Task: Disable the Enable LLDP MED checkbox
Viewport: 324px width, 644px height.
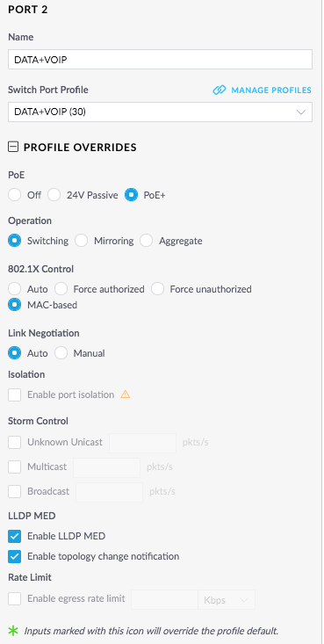Action: tap(14, 536)
